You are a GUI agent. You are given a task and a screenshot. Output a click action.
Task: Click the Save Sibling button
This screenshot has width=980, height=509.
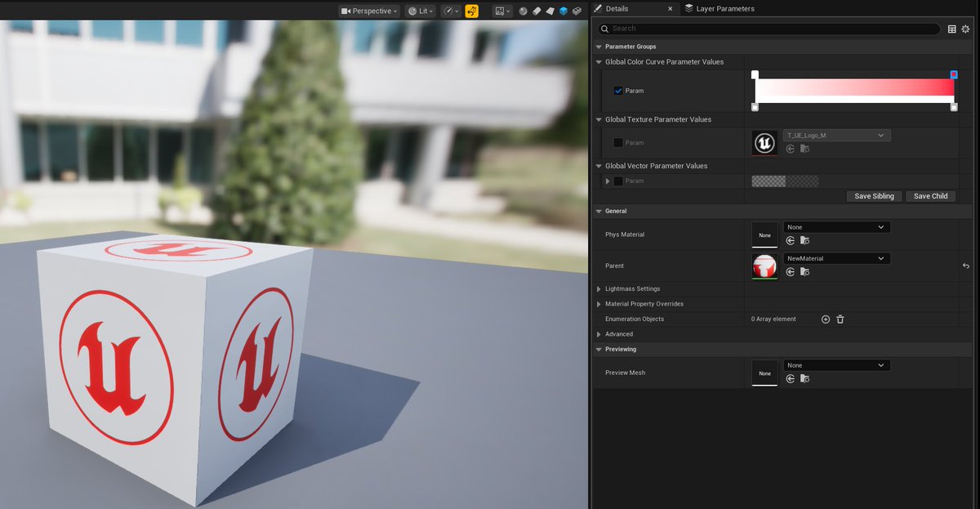pos(874,196)
